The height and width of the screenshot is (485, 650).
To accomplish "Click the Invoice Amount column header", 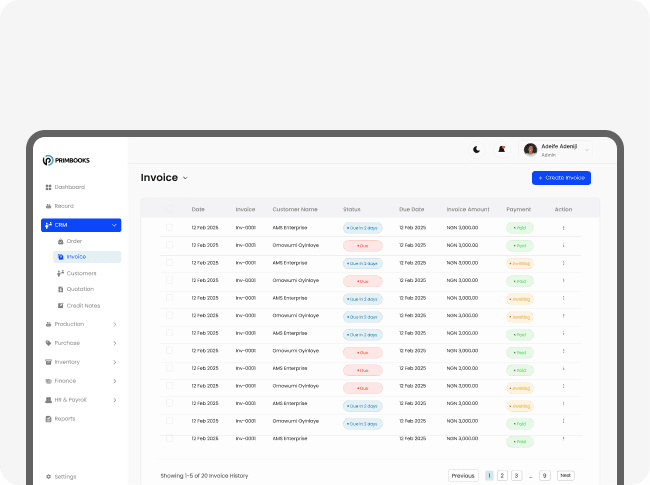I will 468,209.
